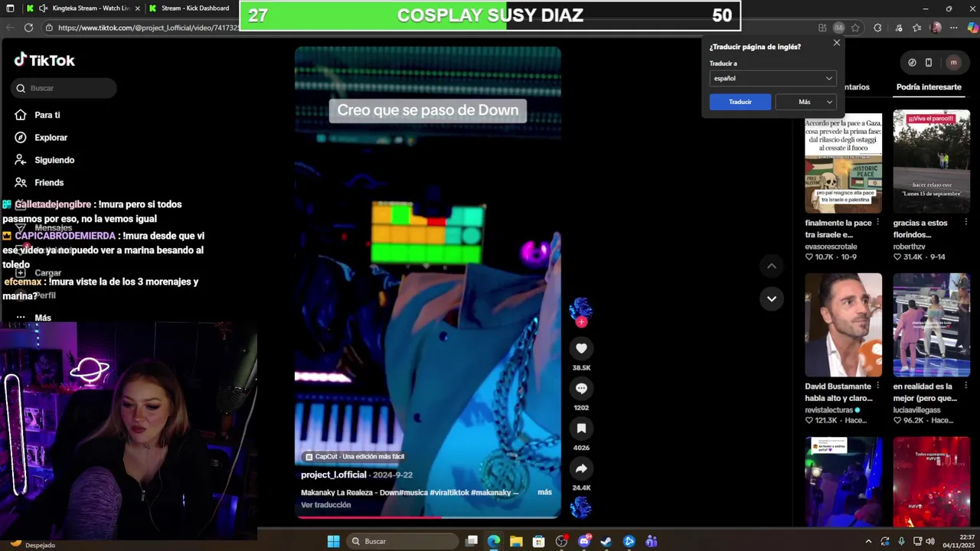Go to next video with down arrow
This screenshot has width=980, height=551.
(x=772, y=298)
